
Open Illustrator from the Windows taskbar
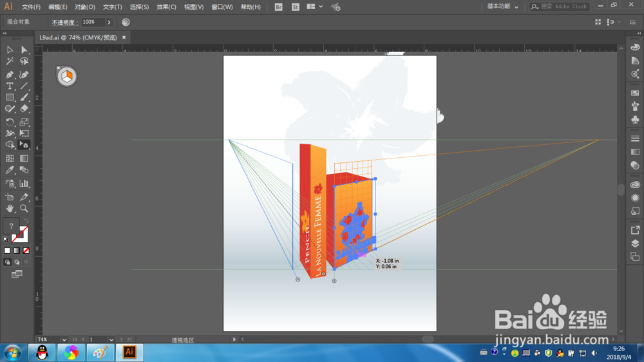tap(129, 352)
